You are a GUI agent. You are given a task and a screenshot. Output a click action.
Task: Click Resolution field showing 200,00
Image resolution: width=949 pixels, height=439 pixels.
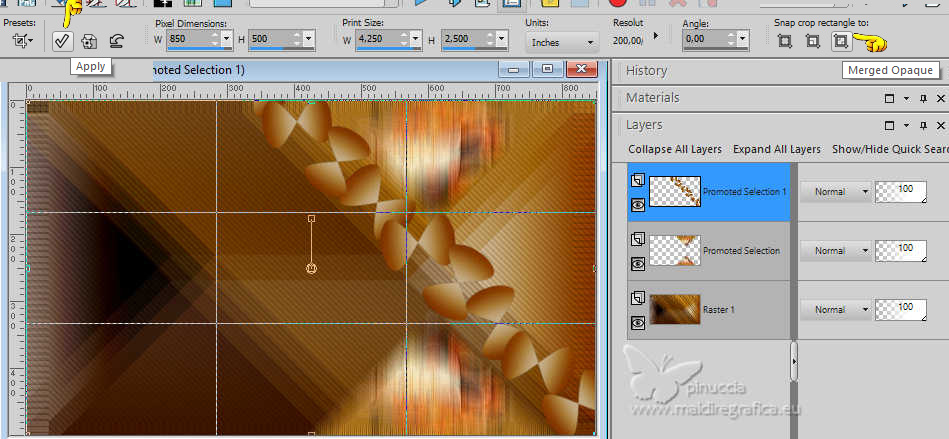(627, 41)
